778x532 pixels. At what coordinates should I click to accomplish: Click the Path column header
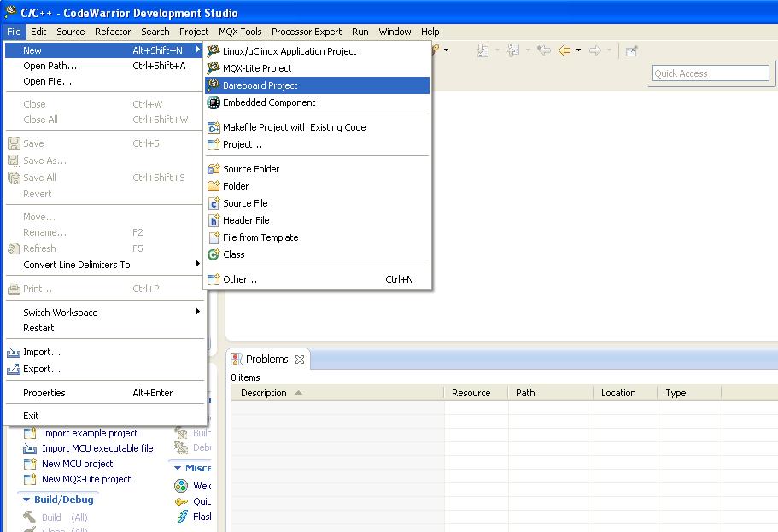click(551, 393)
